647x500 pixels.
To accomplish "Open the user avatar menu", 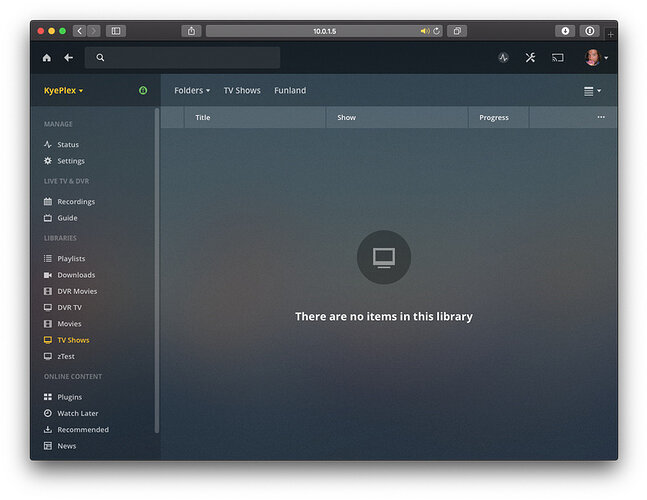I will [596, 58].
